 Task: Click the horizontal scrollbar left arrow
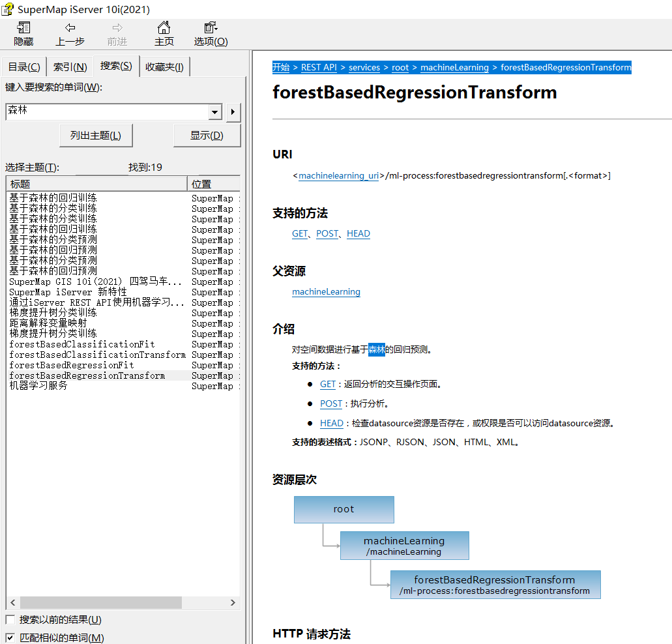click(x=13, y=602)
